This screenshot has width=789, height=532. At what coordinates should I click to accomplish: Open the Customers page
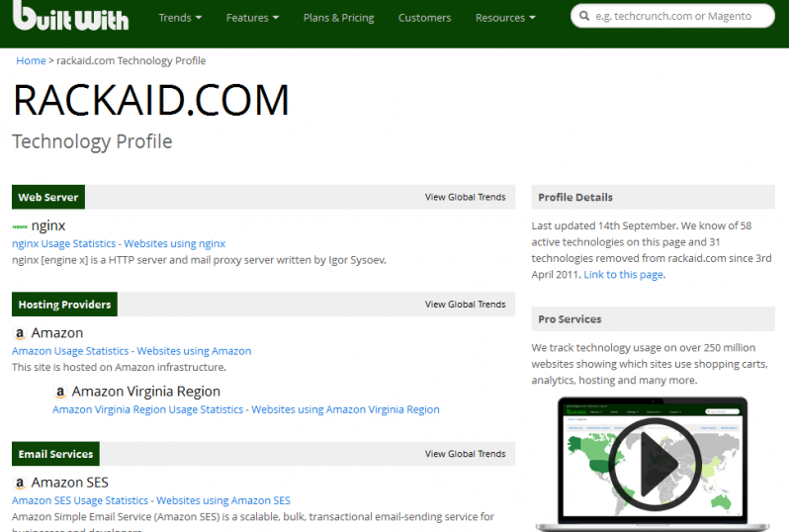424,18
